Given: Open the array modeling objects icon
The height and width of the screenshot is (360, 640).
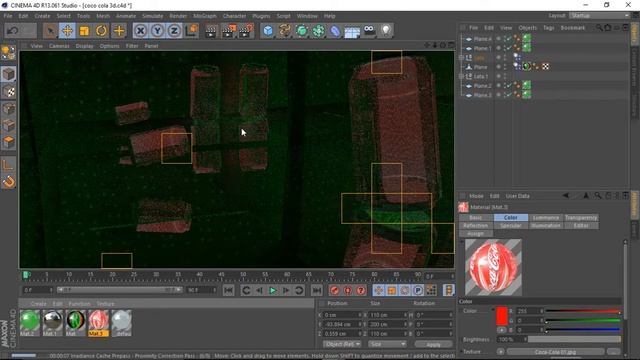Looking at the screenshot, I should click(319, 31).
